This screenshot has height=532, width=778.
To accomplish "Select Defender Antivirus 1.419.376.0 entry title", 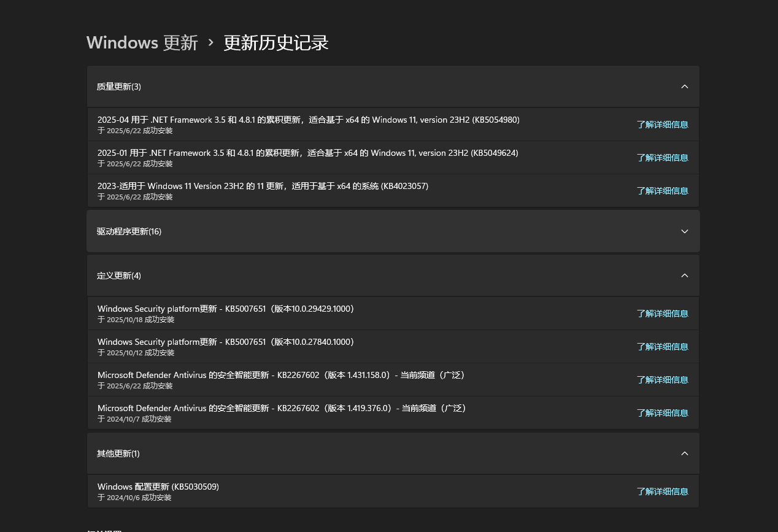I will click(x=282, y=408).
